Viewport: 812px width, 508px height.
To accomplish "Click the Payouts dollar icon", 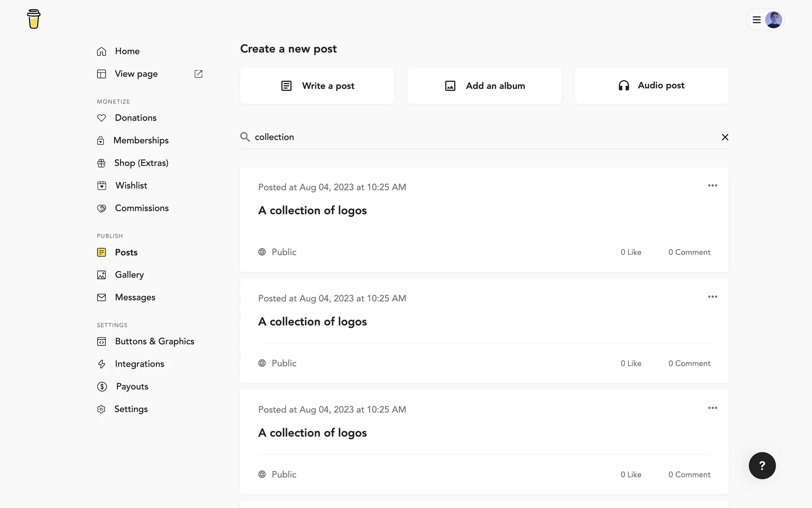I will click(102, 387).
